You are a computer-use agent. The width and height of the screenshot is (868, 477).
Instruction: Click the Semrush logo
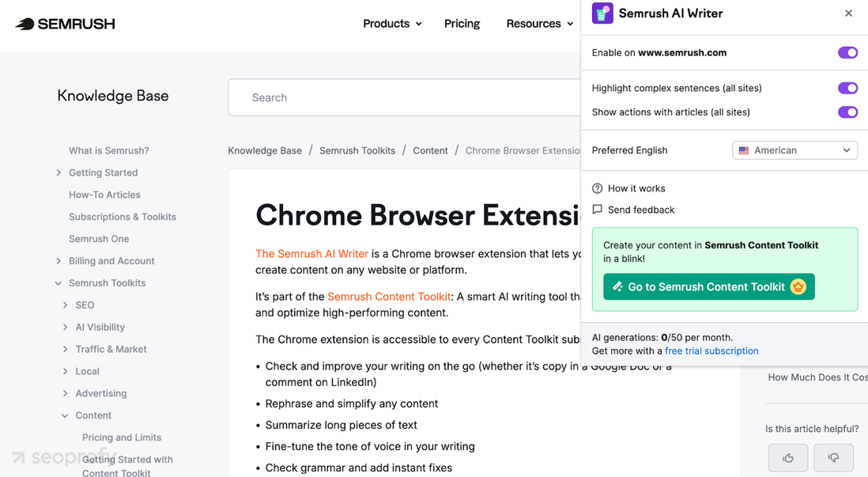pos(65,24)
